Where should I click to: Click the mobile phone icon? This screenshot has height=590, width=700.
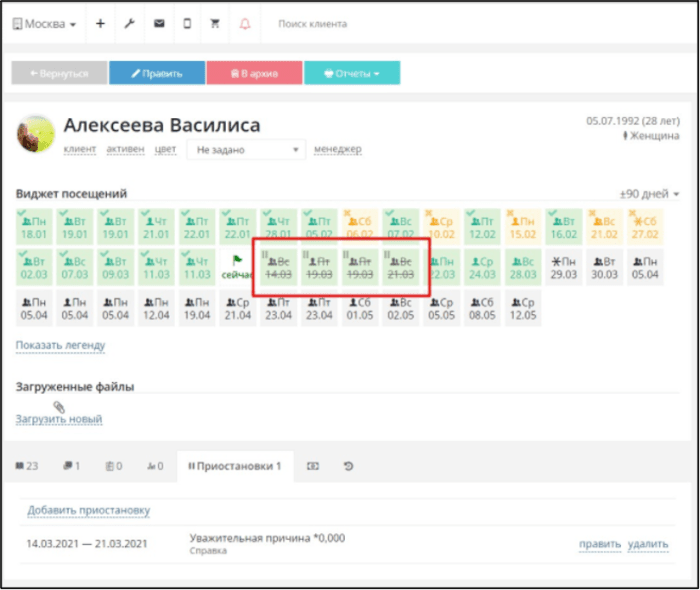(187, 24)
